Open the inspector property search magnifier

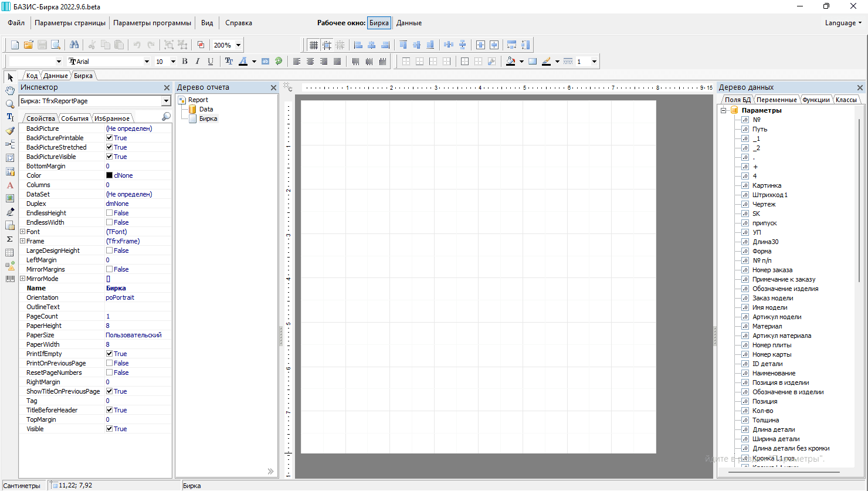166,117
